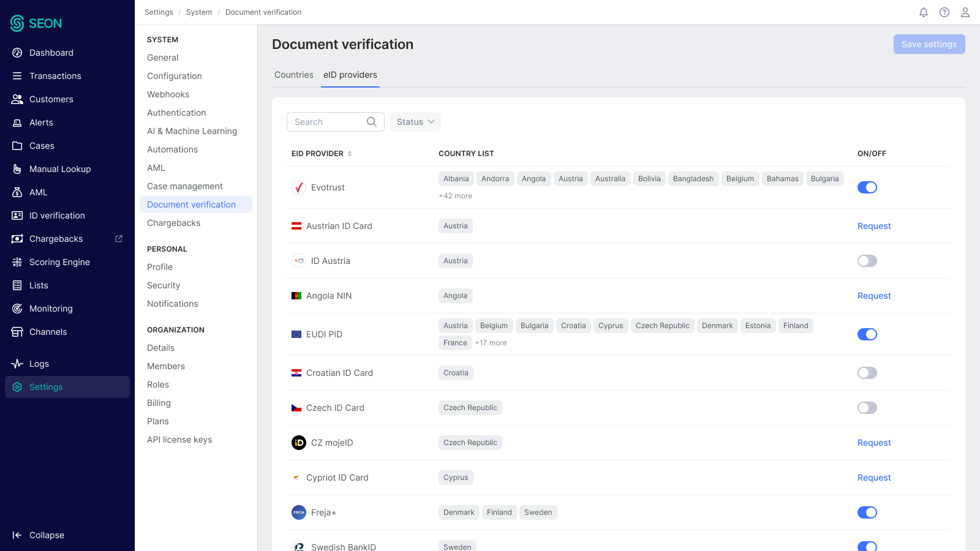Screen dimensions: 980x551
Task: Disable the Evotrust toggle
Action: tap(867, 187)
